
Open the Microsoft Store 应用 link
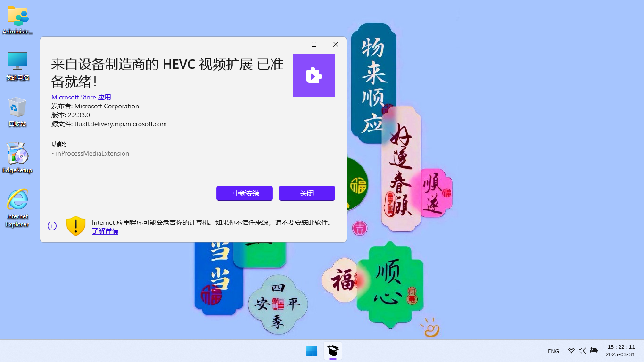coord(81,97)
